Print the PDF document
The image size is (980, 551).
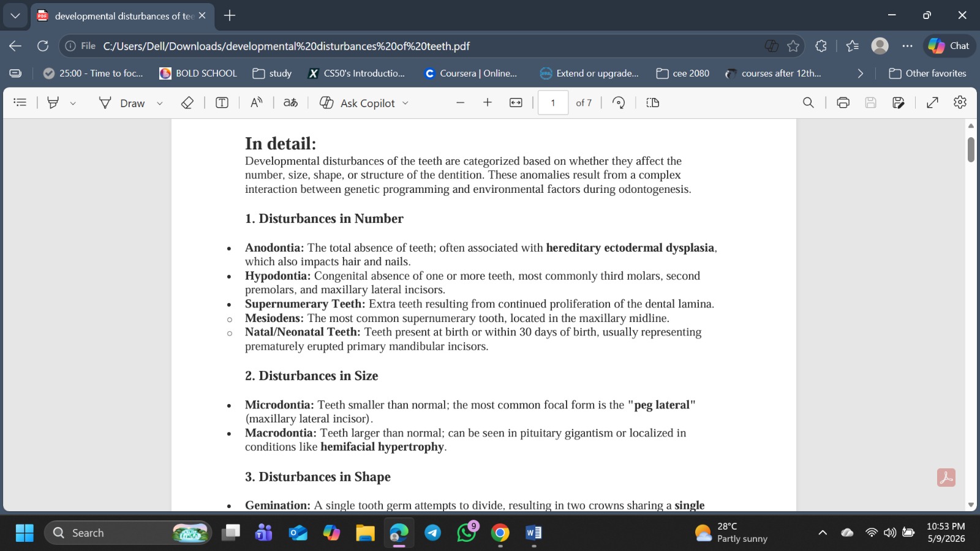pyautogui.click(x=843, y=103)
